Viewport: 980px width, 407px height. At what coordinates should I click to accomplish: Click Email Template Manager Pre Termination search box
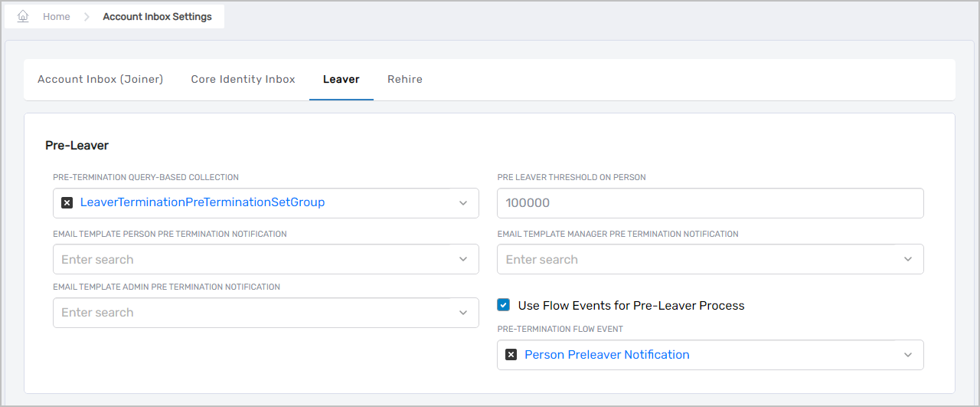697,259
